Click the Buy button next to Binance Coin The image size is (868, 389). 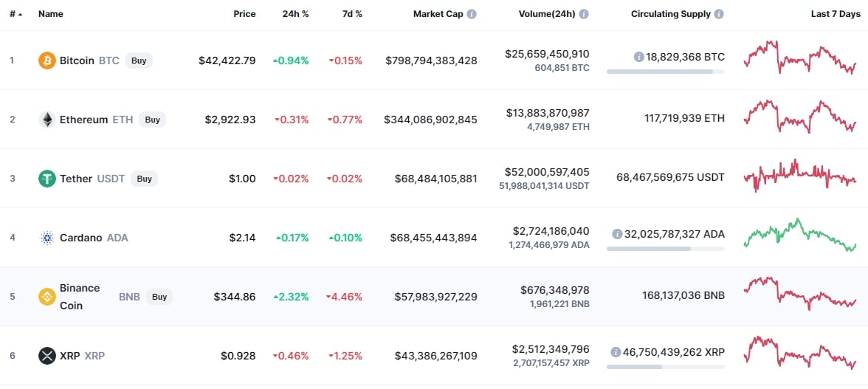pyautogui.click(x=159, y=297)
